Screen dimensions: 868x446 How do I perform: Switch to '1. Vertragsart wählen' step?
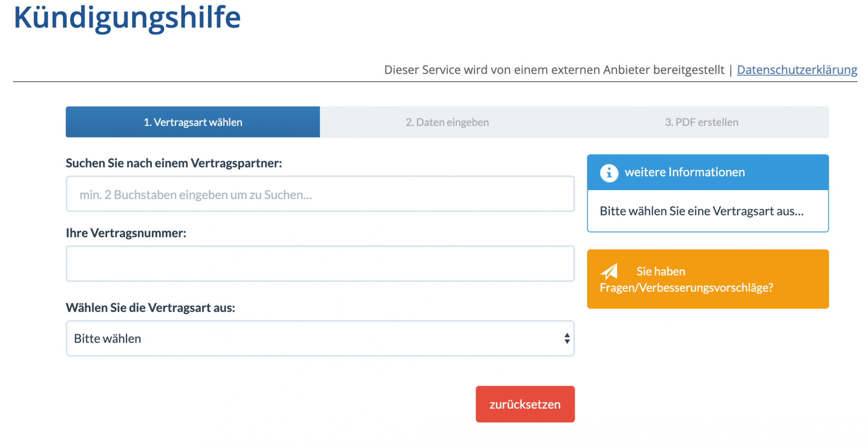(193, 122)
